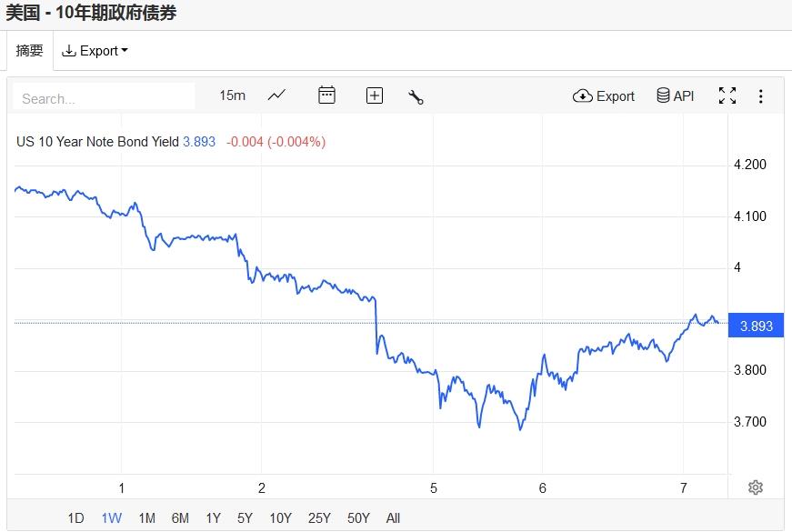
Task: Click the cloud Export button in toolbar
Action: pyautogui.click(x=604, y=96)
